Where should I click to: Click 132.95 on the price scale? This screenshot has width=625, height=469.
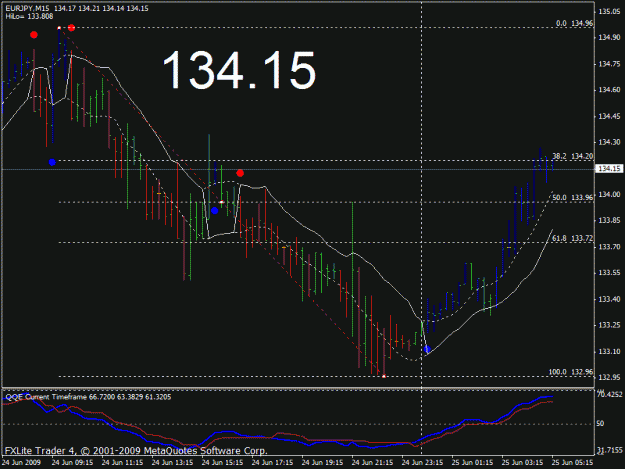click(609, 377)
